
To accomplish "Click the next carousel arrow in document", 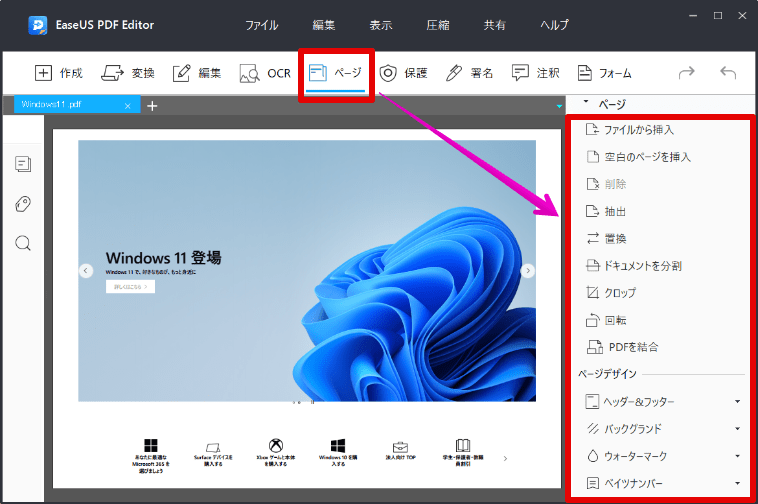I will (528, 271).
